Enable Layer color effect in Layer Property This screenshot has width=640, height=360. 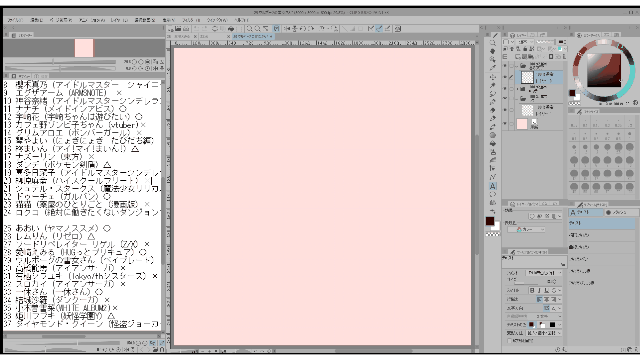553,216
